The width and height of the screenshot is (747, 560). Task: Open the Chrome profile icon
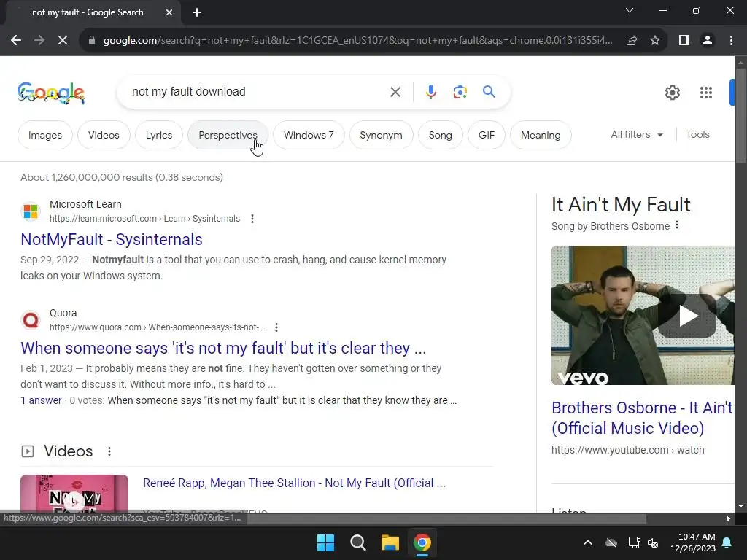point(708,41)
